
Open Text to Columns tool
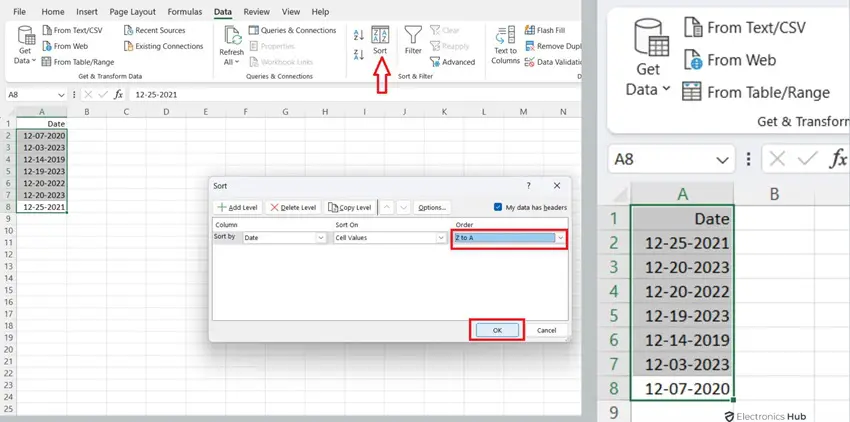(505, 45)
